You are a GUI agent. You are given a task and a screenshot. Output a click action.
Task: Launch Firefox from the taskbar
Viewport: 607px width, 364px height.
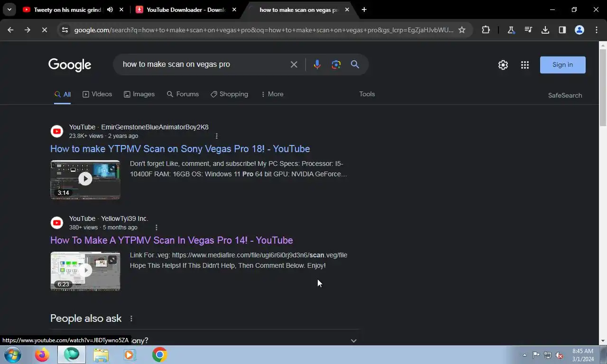click(x=42, y=355)
